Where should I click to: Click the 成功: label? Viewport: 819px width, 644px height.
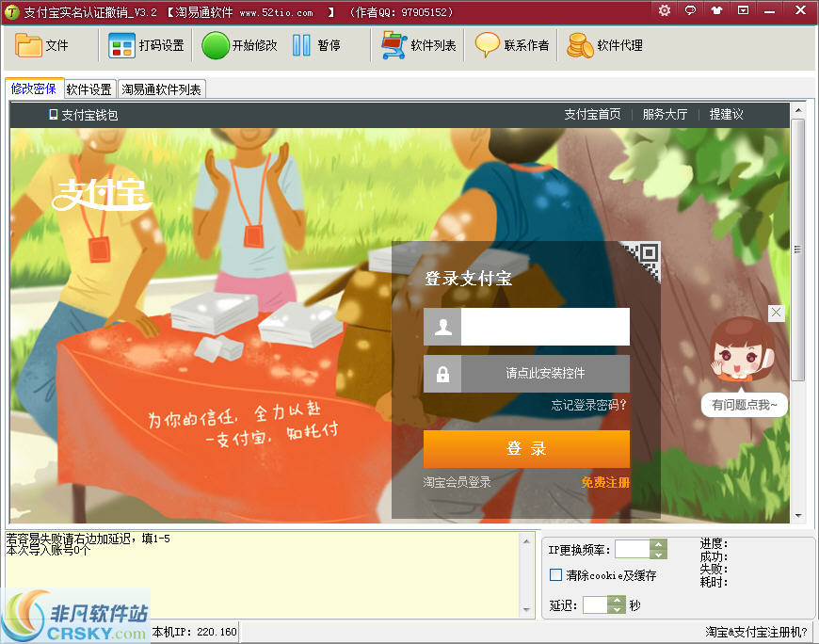coord(714,556)
